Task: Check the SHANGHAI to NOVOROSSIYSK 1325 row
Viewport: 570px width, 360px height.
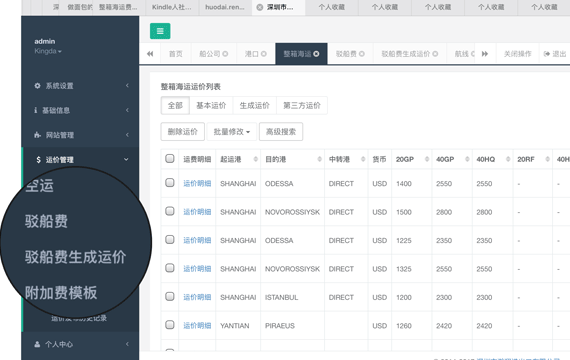Action: click(x=170, y=268)
